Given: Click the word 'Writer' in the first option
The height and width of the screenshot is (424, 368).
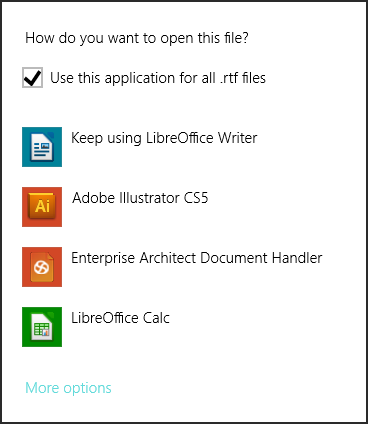Looking at the screenshot, I should (237, 138).
